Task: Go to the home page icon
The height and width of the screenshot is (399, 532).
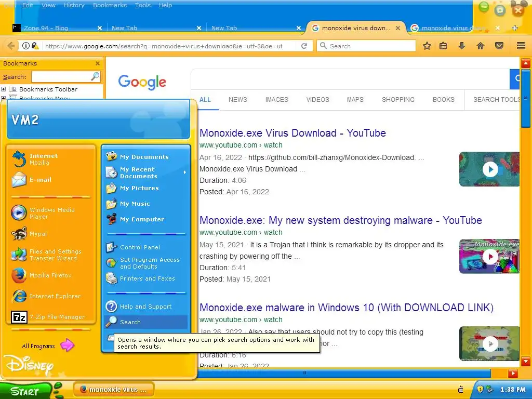Action: pos(481,46)
